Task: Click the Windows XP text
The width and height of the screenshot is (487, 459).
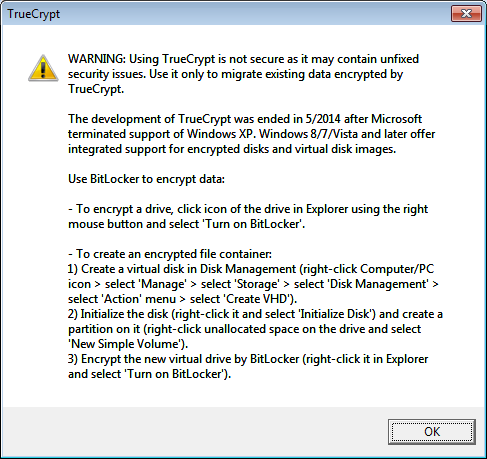Action: (x=221, y=134)
